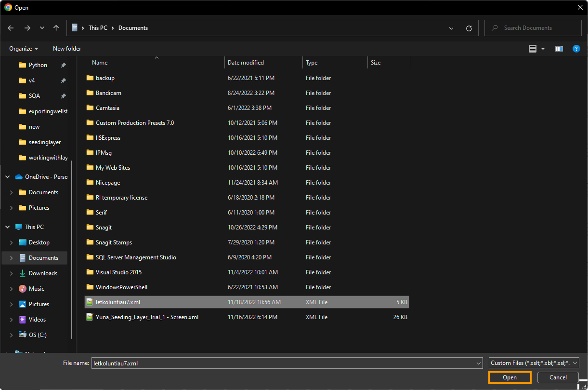Select the Documents breadcrumb item
The width and height of the screenshot is (588, 390).
point(133,28)
